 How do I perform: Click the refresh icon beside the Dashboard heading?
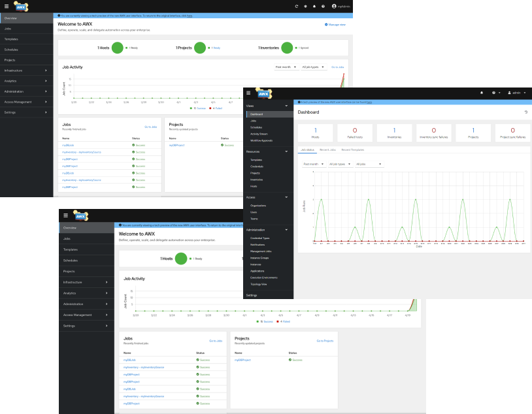pos(526,112)
